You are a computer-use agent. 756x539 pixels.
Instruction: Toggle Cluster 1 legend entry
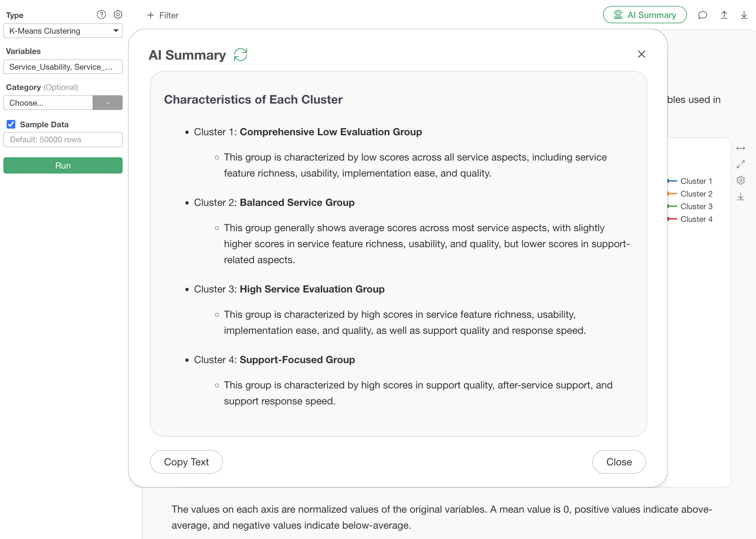tap(696, 181)
